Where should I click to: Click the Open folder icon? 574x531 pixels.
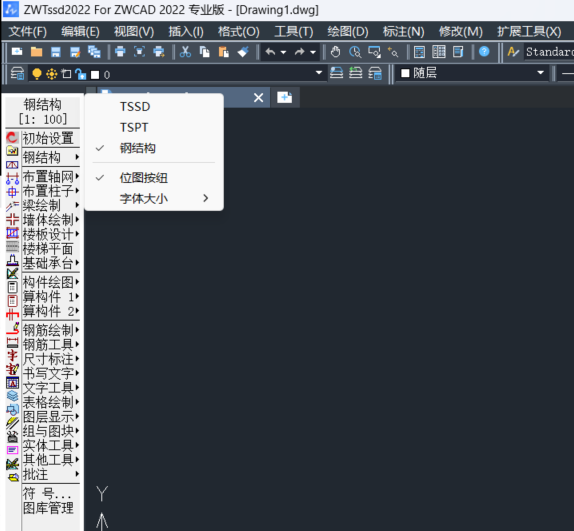[36, 52]
